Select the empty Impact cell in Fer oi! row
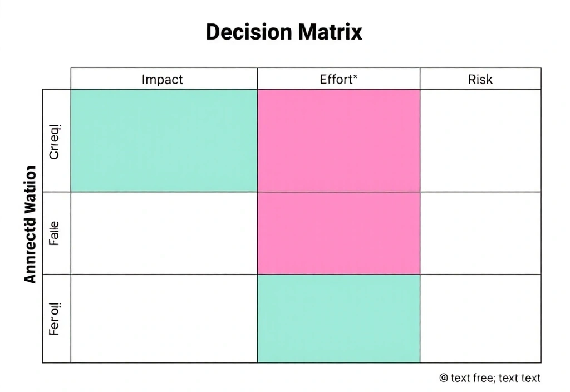The width and height of the screenshot is (570, 392). click(x=164, y=318)
